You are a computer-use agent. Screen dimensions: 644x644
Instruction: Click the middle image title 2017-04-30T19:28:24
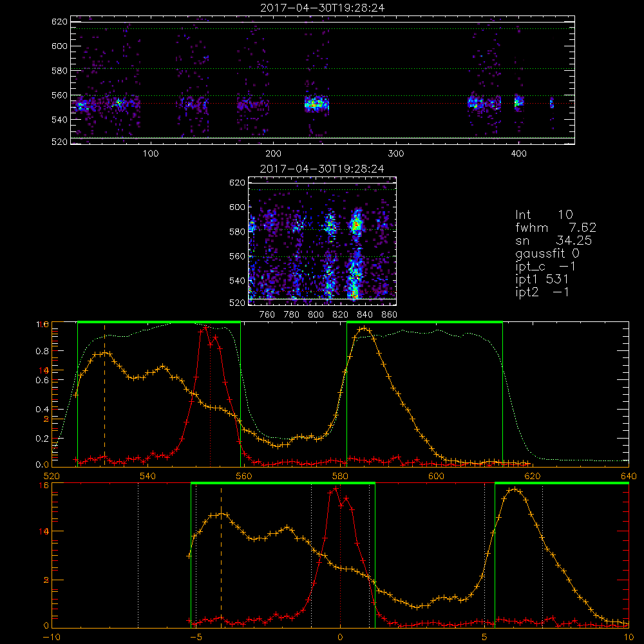[x=322, y=169]
